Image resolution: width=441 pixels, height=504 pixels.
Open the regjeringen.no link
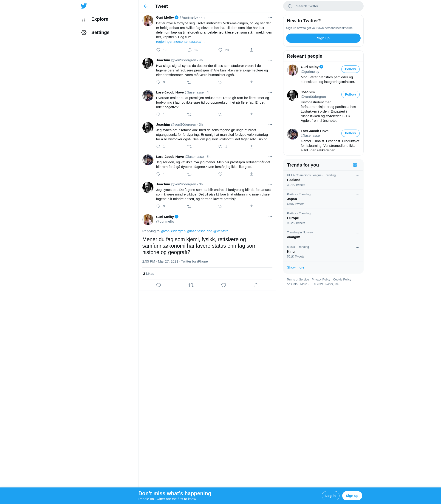pyautogui.click(x=180, y=42)
